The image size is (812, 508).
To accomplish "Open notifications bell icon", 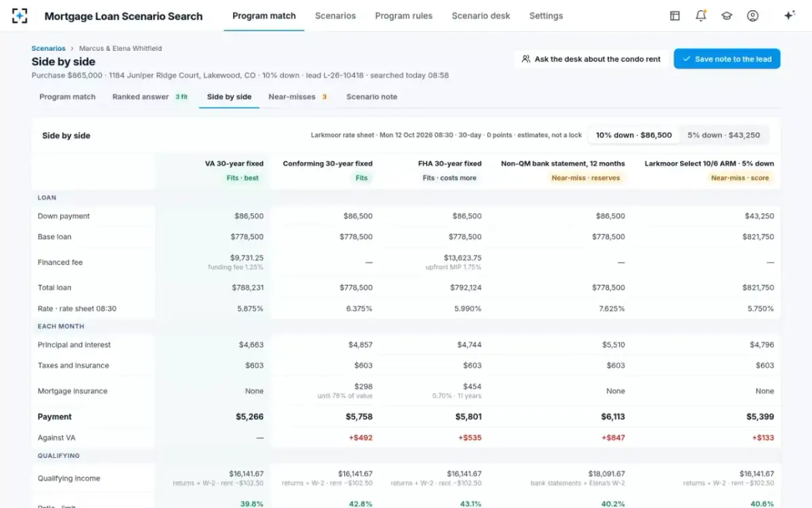I will [x=701, y=16].
